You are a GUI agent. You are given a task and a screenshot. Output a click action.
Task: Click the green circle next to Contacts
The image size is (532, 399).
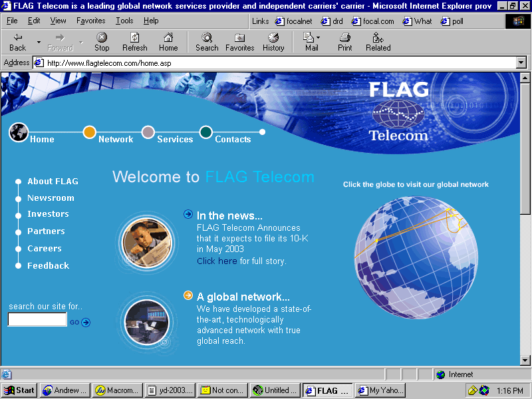pyautogui.click(x=206, y=132)
